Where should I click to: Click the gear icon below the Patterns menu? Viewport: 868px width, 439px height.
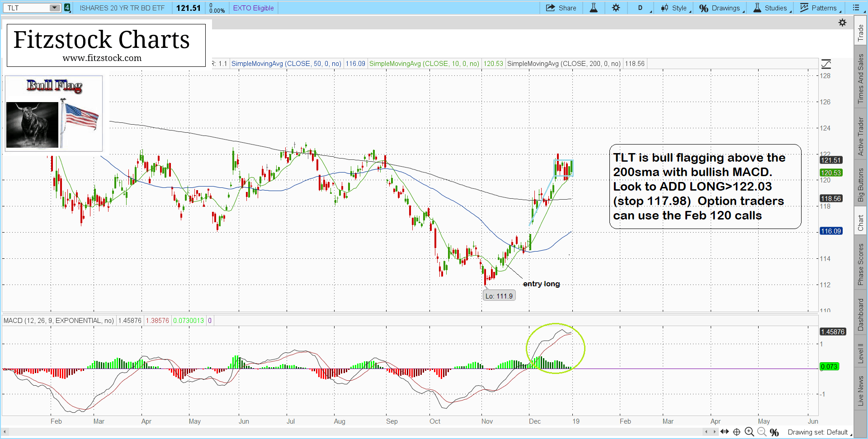click(x=842, y=23)
